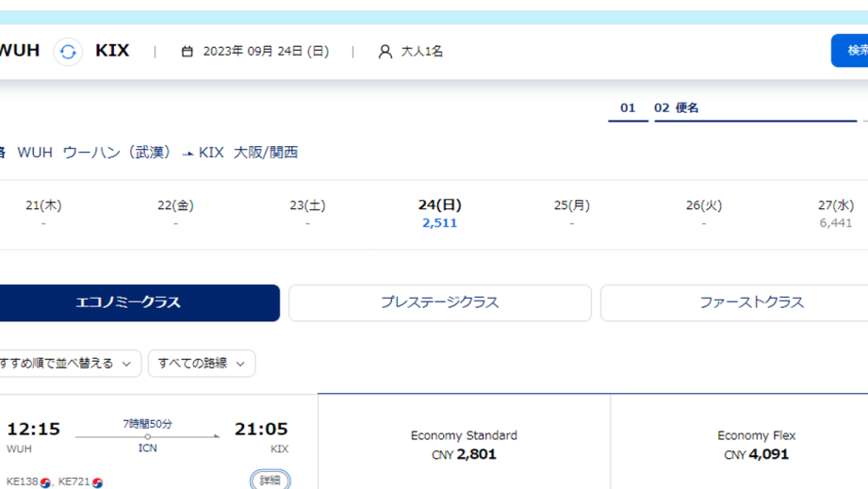Click Korean Air logo next to KE138
Image resolution: width=868 pixels, height=489 pixels.
[x=45, y=483]
